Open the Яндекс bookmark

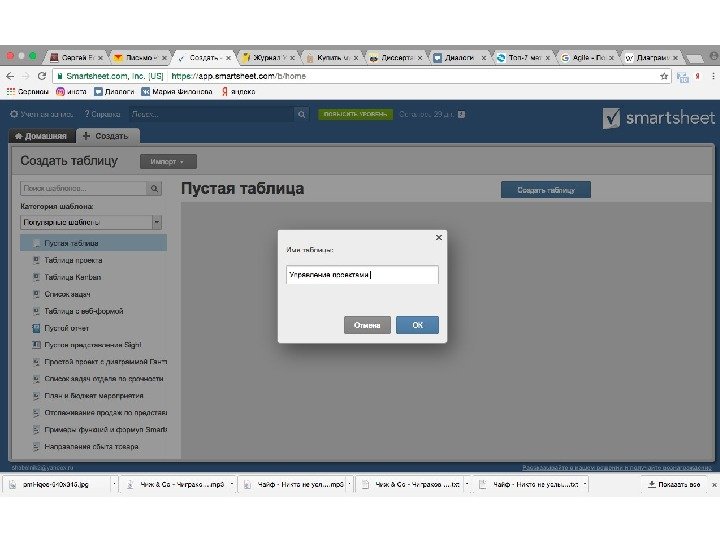[238, 92]
